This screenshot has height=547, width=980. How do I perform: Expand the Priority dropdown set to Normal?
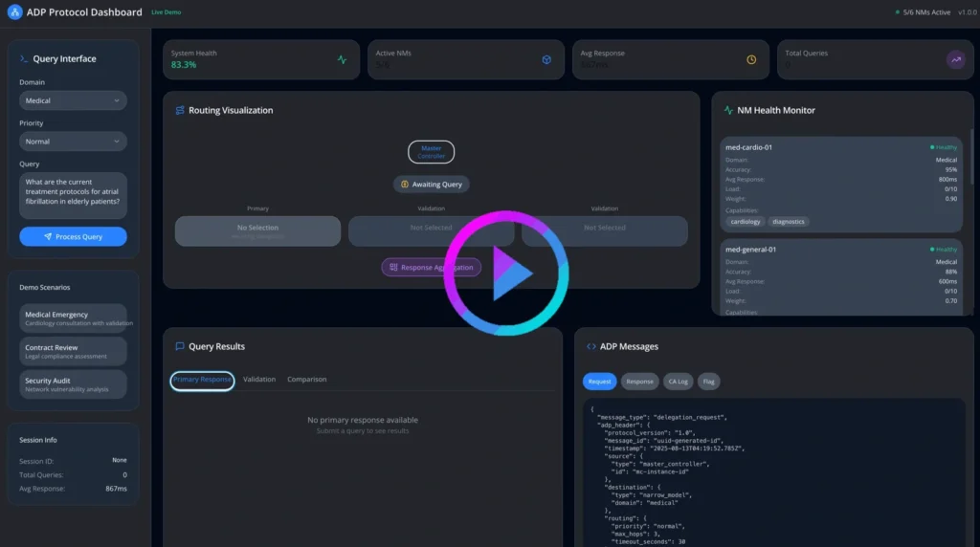(73, 142)
